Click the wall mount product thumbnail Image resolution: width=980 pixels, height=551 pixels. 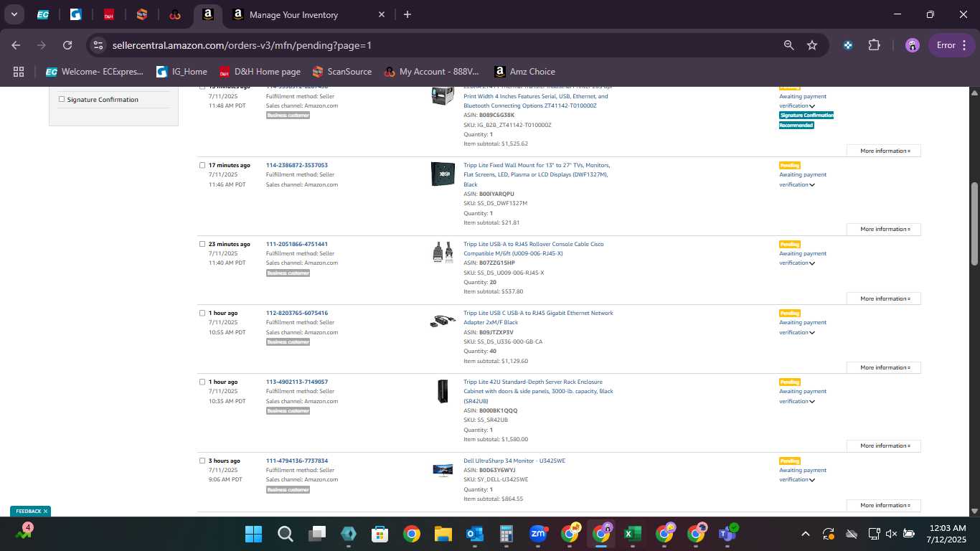click(x=443, y=174)
